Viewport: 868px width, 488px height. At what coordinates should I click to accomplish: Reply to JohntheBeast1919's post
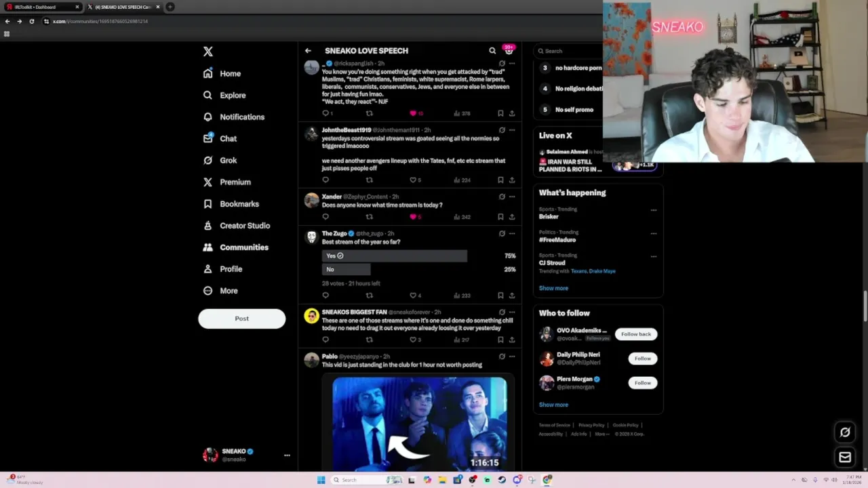click(325, 180)
